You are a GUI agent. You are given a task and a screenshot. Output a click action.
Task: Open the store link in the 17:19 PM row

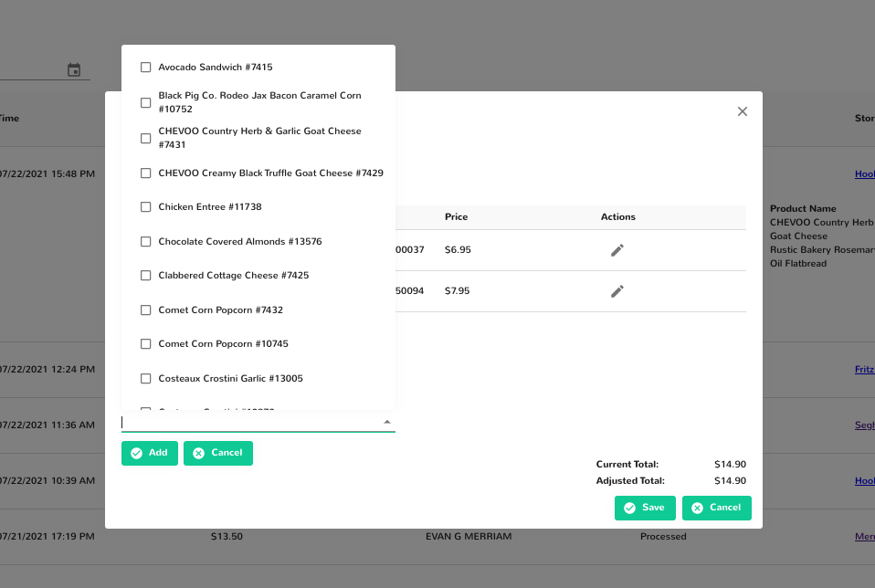[x=864, y=537]
